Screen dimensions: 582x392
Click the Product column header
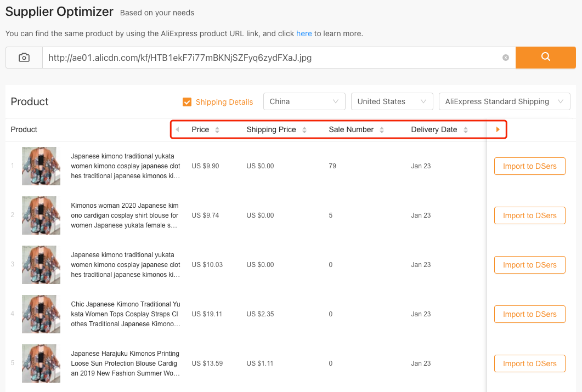click(x=24, y=129)
